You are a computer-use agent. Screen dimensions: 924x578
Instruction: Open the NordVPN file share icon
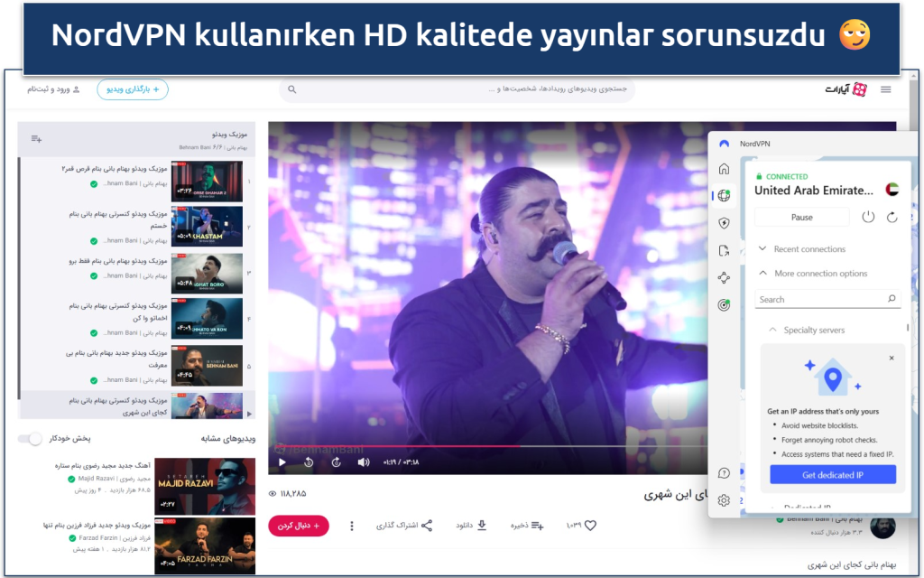pos(724,251)
